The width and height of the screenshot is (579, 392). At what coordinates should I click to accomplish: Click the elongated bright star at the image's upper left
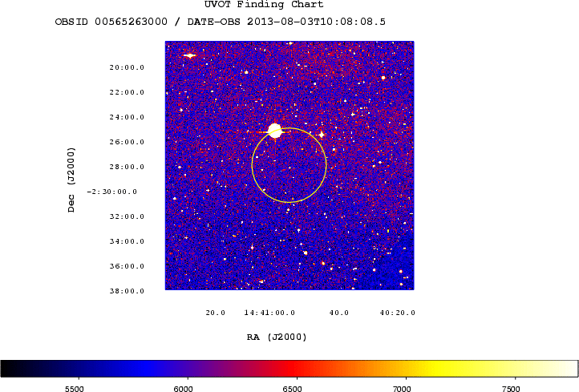(x=190, y=56)
